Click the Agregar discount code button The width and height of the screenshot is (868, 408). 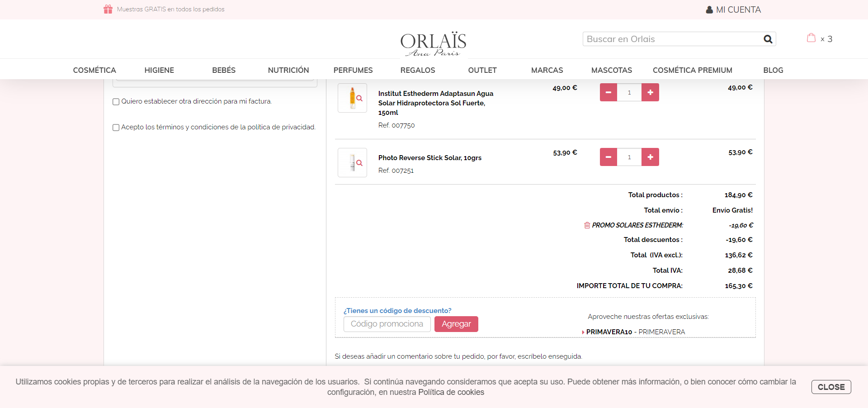(456, 324)
